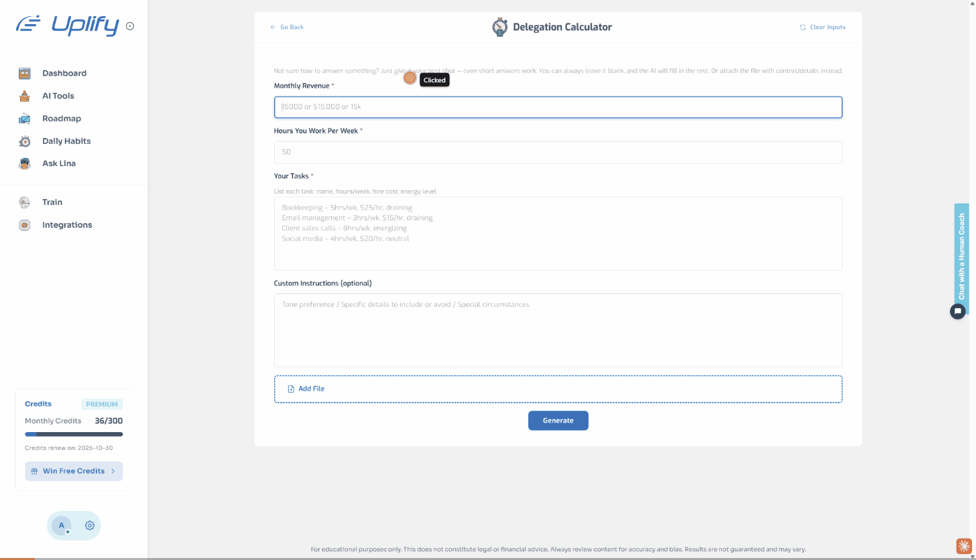This screenshot has width=976, height=560.
Task: Select the Daily Habits stopwatch icon
Action: click(x=25, y=141)
